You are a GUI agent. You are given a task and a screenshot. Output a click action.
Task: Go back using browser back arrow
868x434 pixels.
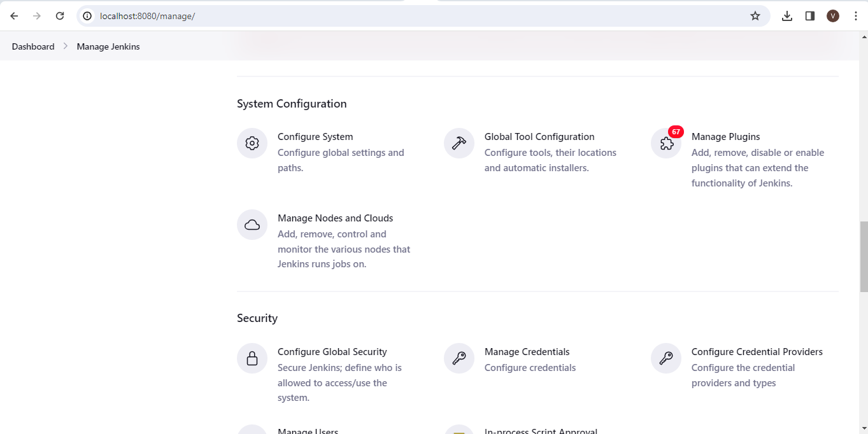[x=14, y=16]
